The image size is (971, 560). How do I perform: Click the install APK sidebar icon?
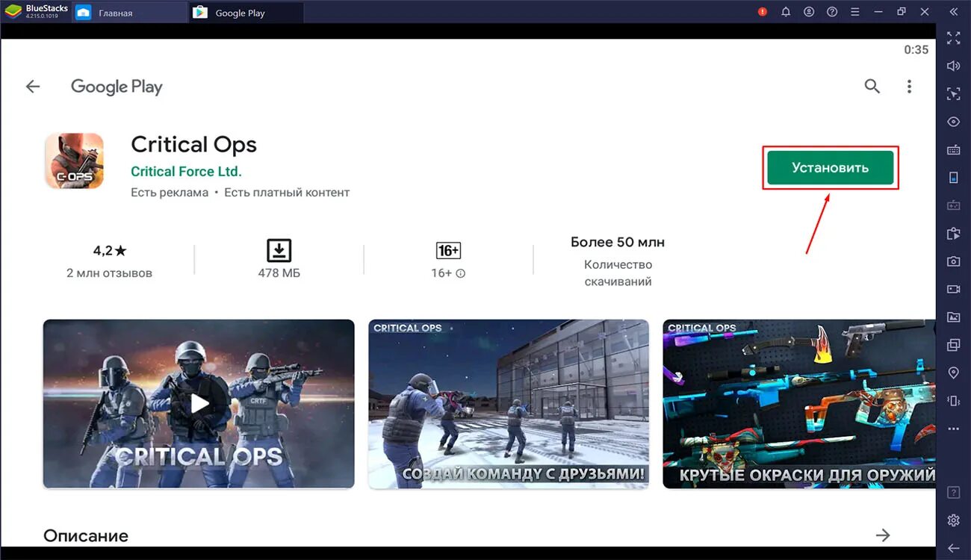pos(953,233)
